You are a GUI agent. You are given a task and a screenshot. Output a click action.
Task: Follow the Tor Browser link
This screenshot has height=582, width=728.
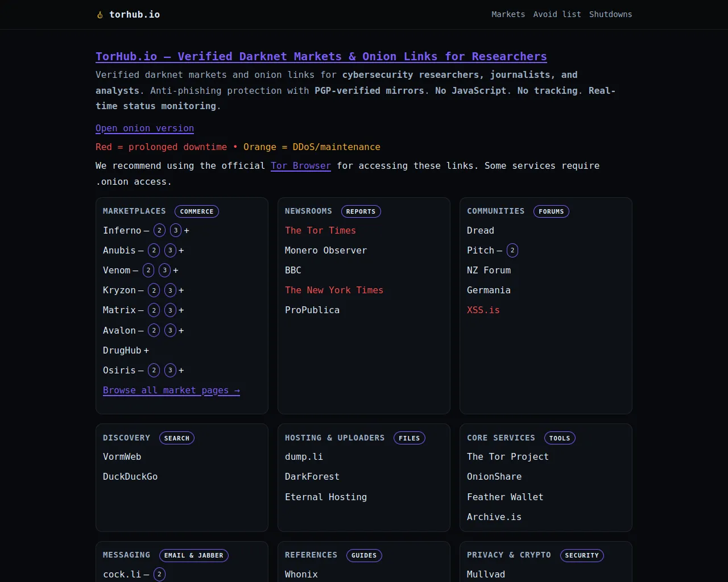(301, 165)
